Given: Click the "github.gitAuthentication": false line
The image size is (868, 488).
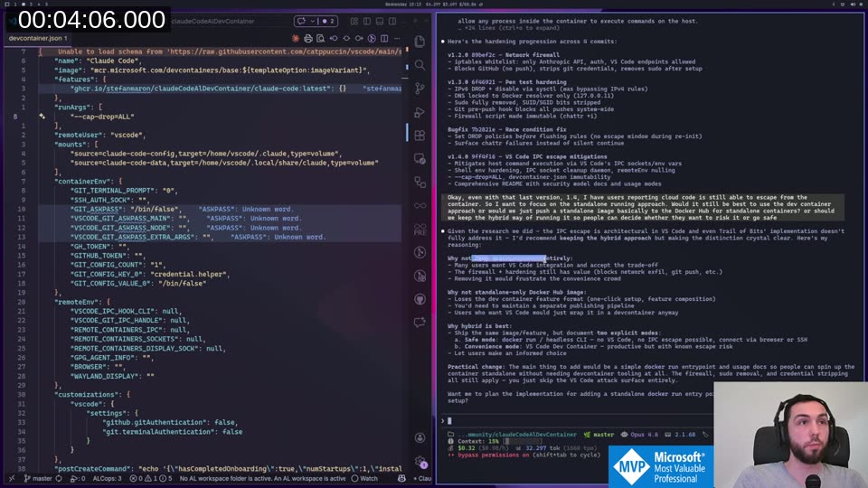Looking at the screenshot, I should (170, 423).
